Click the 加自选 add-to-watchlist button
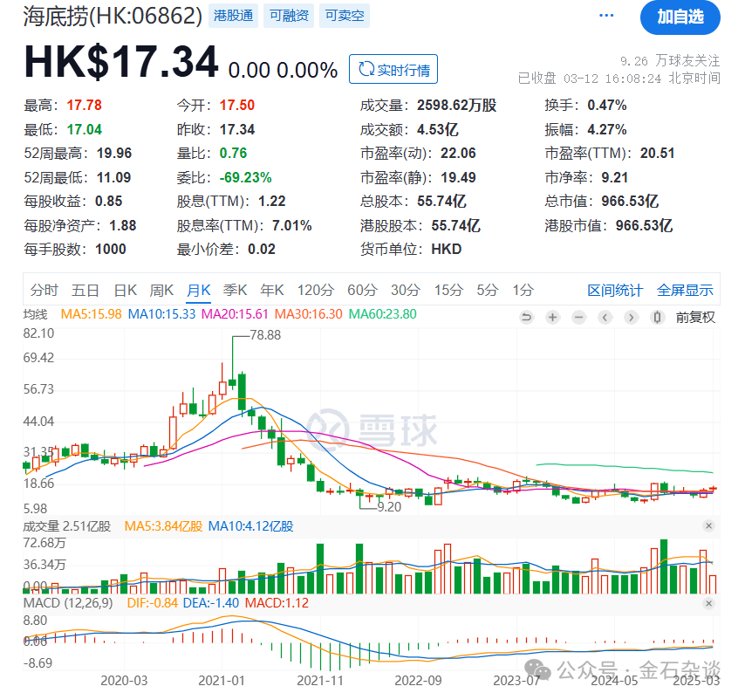This screenshot has height=700, width=745. pos(680,18)
